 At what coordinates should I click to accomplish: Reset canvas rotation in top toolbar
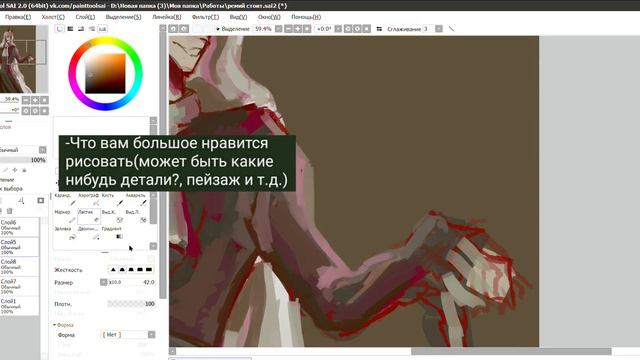pos(367,29)
